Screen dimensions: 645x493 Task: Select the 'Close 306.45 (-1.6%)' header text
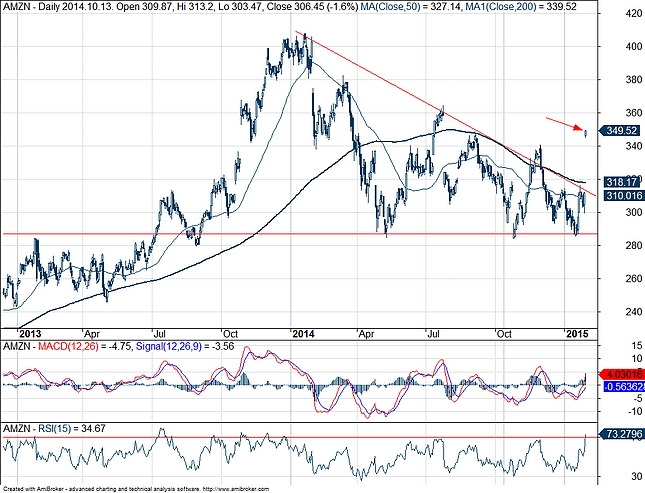312,7
